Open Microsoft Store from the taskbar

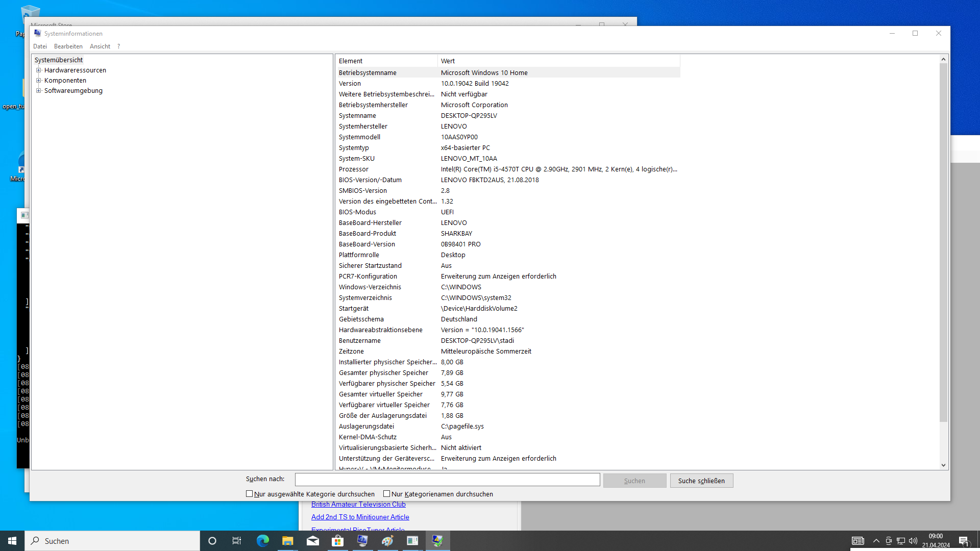337,541
